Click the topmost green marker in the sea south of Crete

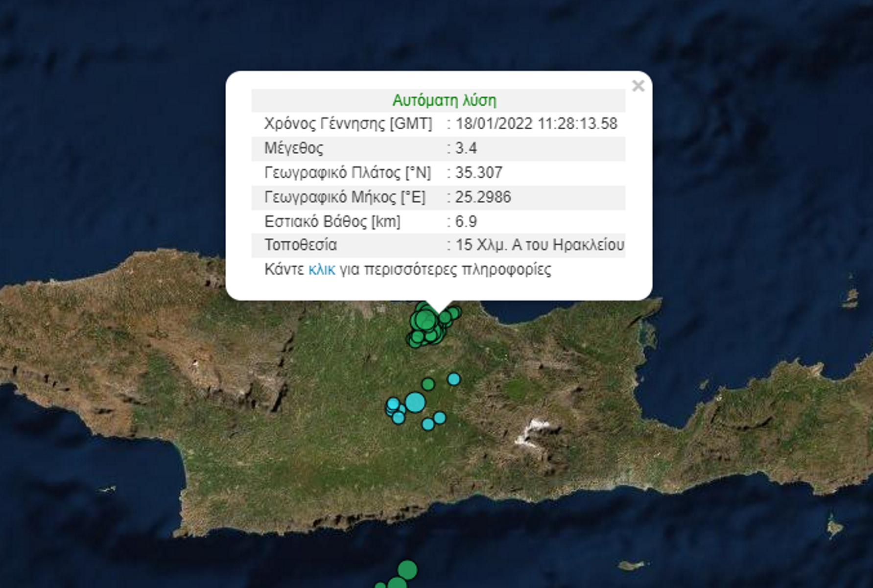click(x=407, y=570)
